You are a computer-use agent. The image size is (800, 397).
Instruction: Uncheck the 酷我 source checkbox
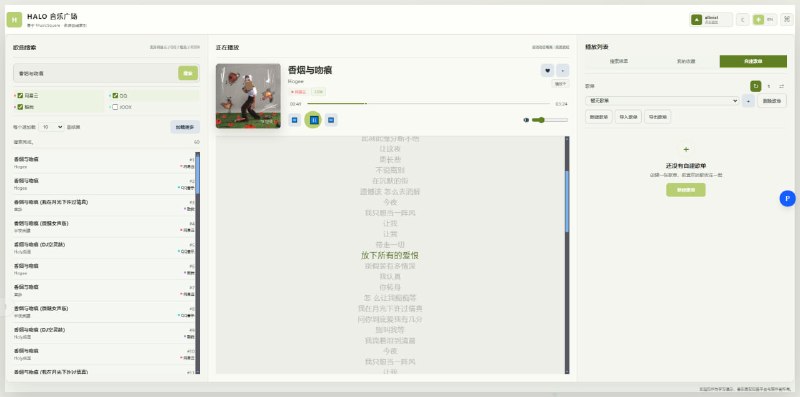pyautogui.click(x=20, y=107)
